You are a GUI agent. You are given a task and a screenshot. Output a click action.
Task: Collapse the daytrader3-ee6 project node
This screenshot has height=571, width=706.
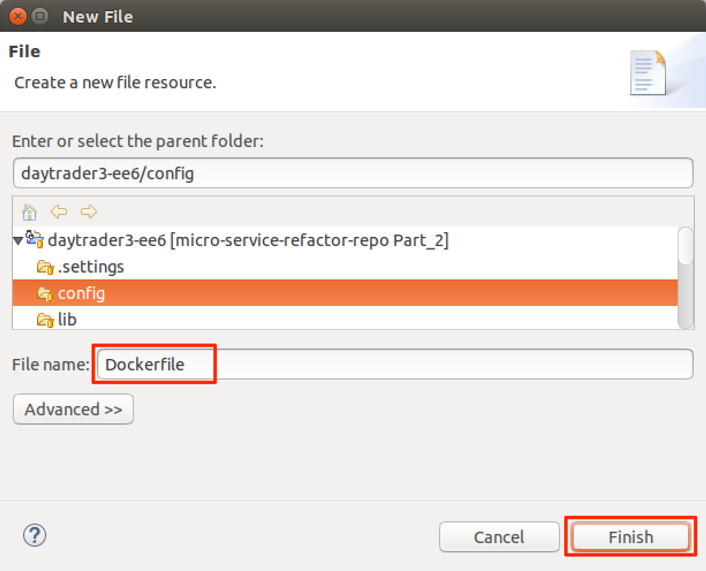click(18, 241)
